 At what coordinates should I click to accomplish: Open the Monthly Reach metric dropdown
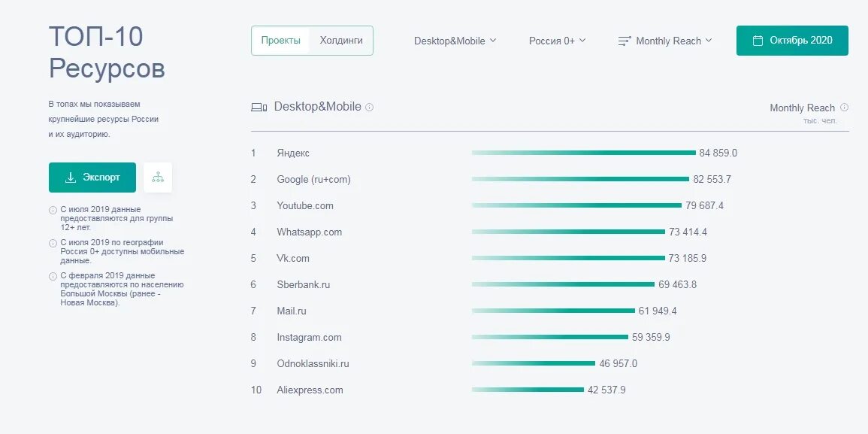point(665,41)
